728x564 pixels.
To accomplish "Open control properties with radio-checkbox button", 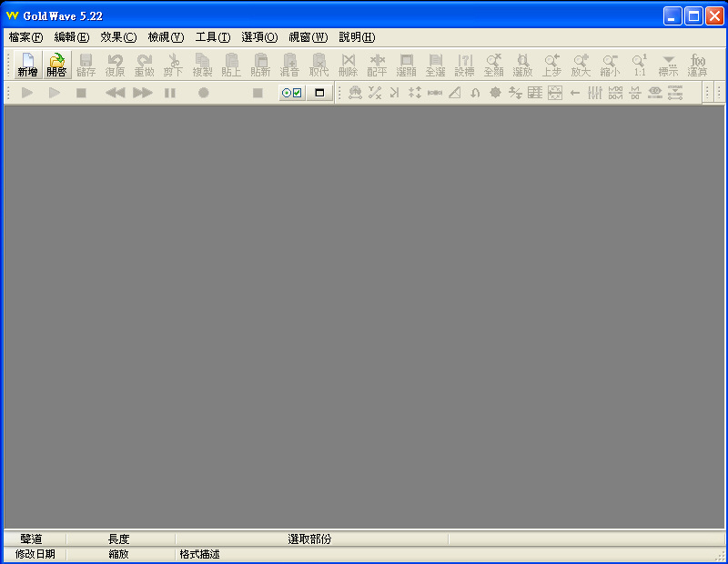I will click(291, 93).
